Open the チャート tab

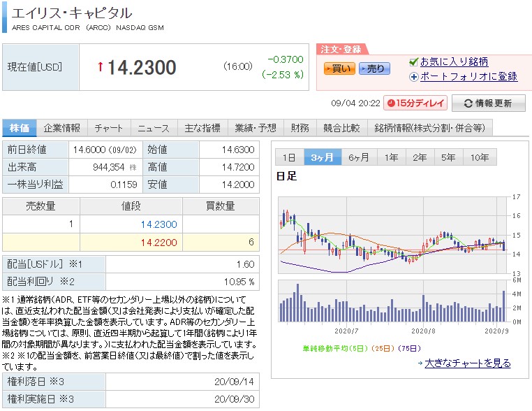[109, 128]
